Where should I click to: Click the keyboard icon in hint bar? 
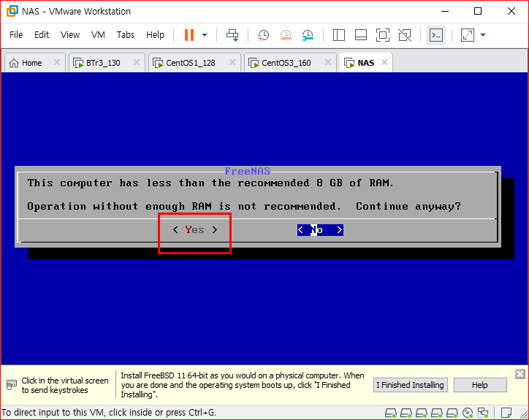[12, 385]
